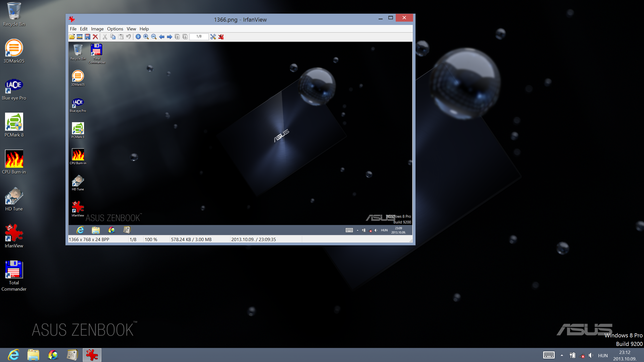Click the displayed 1366.png screenshot image
The width and height of the screenshot is (644, 362).
click(240, 139)
